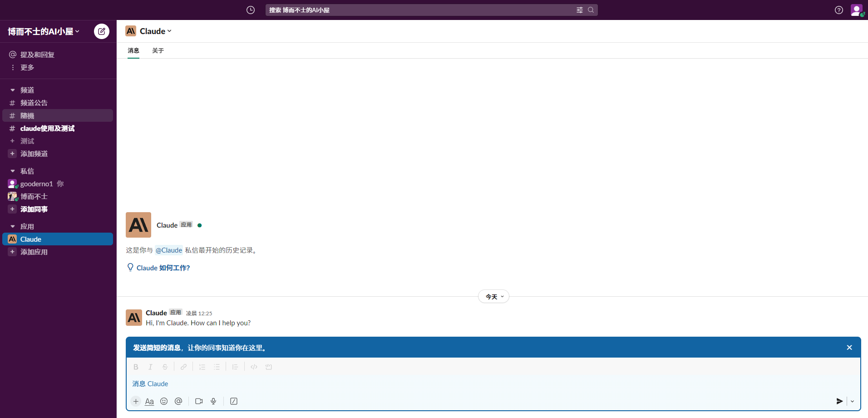Open the history clock icon

[x=251, y=10]
